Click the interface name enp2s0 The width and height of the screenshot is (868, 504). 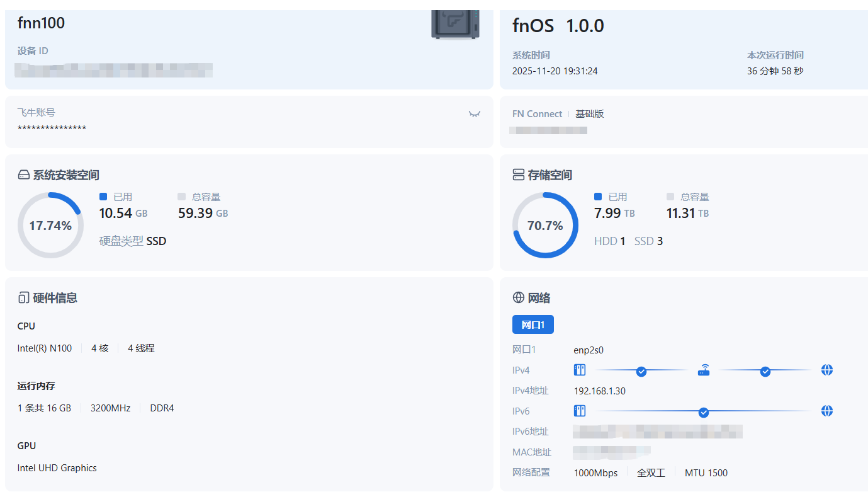pyautogui.click(x=589, y=350)
